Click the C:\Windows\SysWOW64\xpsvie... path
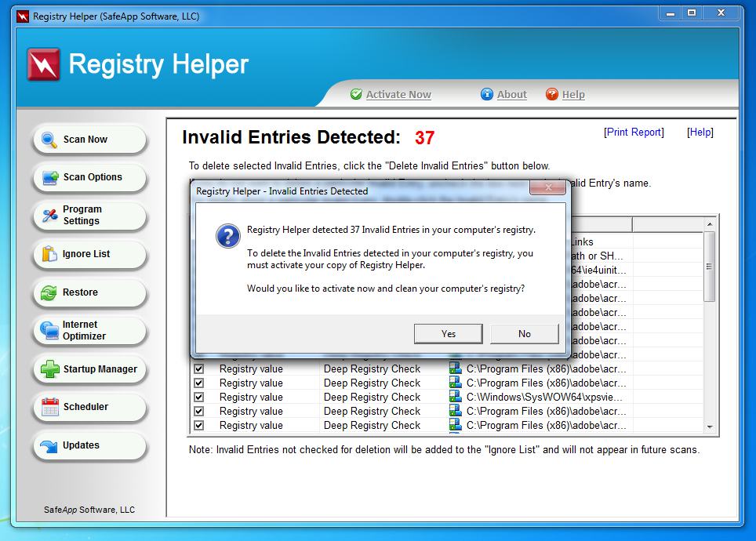This screenshot has width=756, height=541. click(x=544, y=397)
